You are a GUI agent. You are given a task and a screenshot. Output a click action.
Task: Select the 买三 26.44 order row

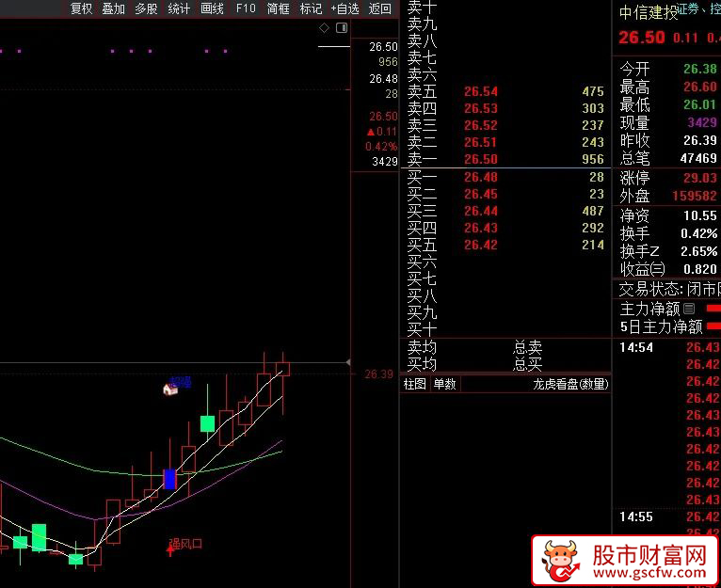[505, 211]
